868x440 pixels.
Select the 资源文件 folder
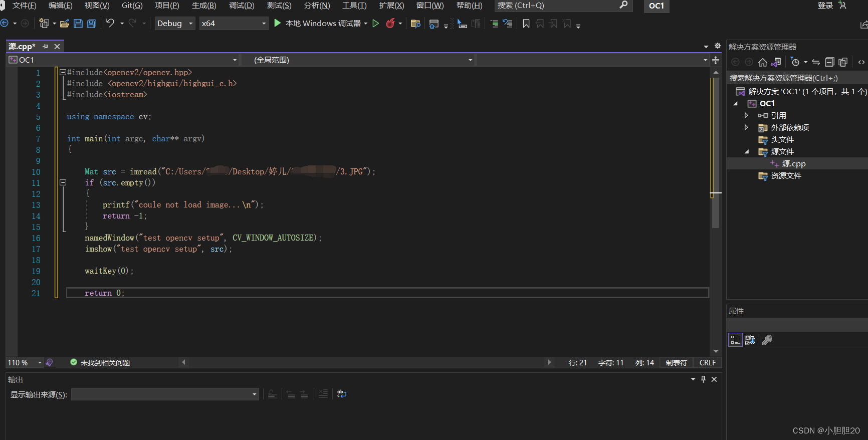(x=786, y=176)
